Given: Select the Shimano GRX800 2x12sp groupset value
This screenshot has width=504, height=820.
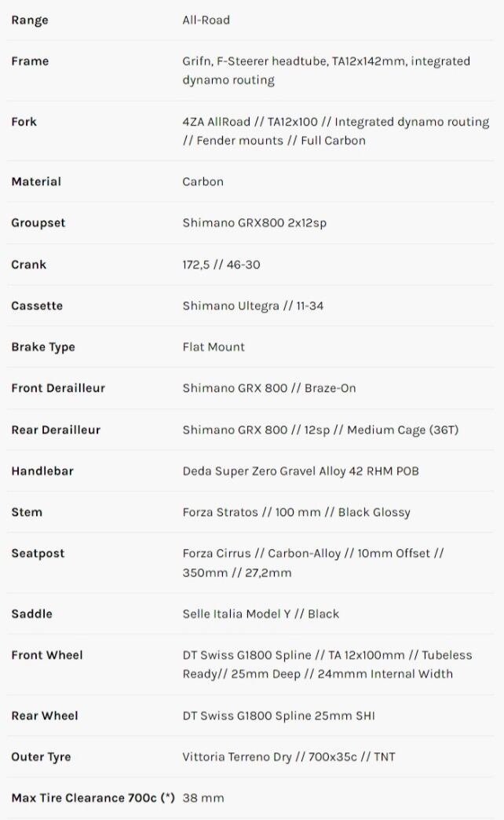Looking at the screenshot, I should pos(254,223).
